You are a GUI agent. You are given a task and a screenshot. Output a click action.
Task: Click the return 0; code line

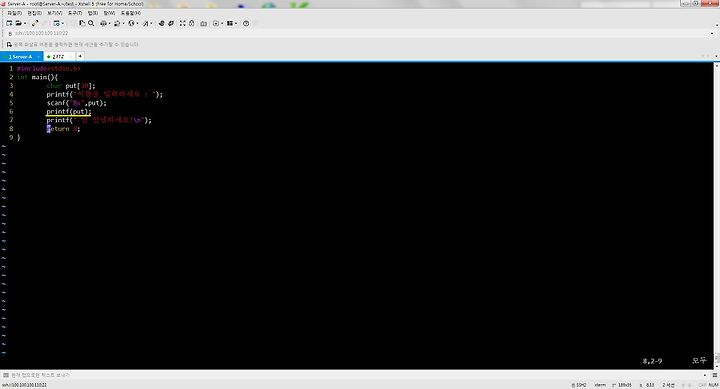coord(63,129)
